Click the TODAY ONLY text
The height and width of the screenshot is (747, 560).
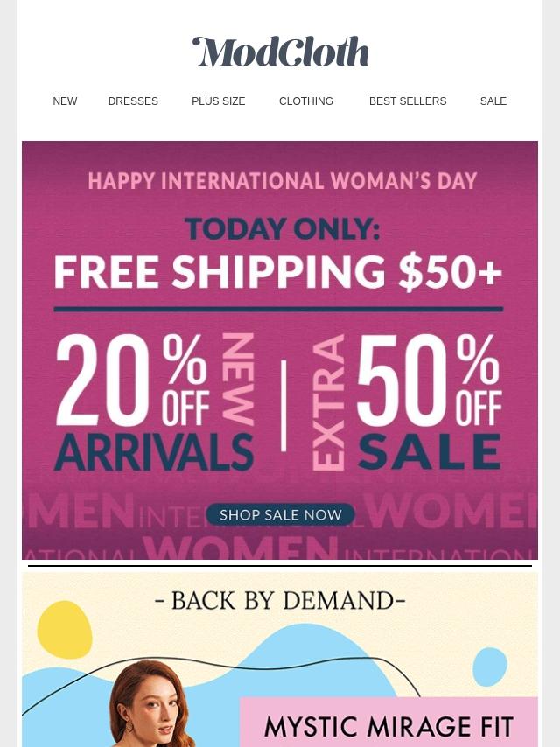click(282, 228)
